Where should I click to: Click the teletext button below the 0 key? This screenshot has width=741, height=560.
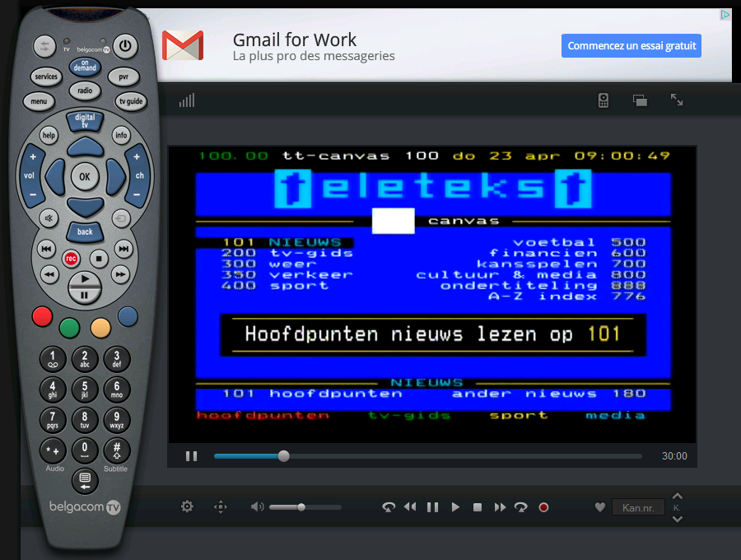(x=84, y=478)
